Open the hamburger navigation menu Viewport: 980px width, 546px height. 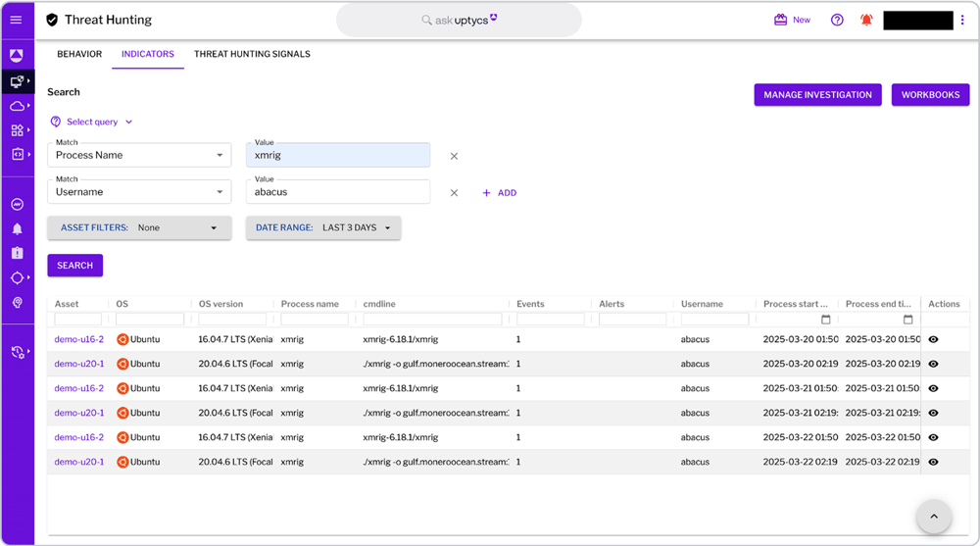[x=17, y=20]
